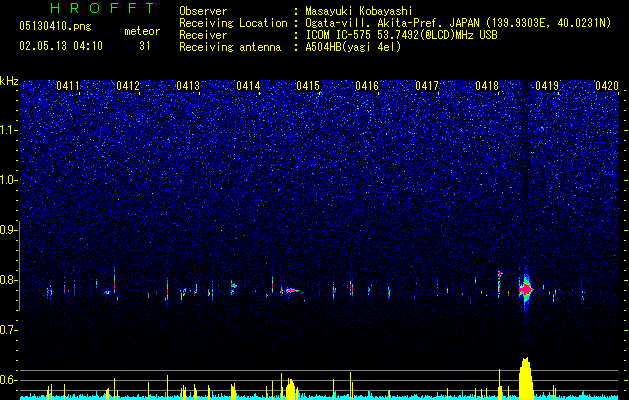Click the A504HB(yagi 4el) antenna text

(353, 47)
